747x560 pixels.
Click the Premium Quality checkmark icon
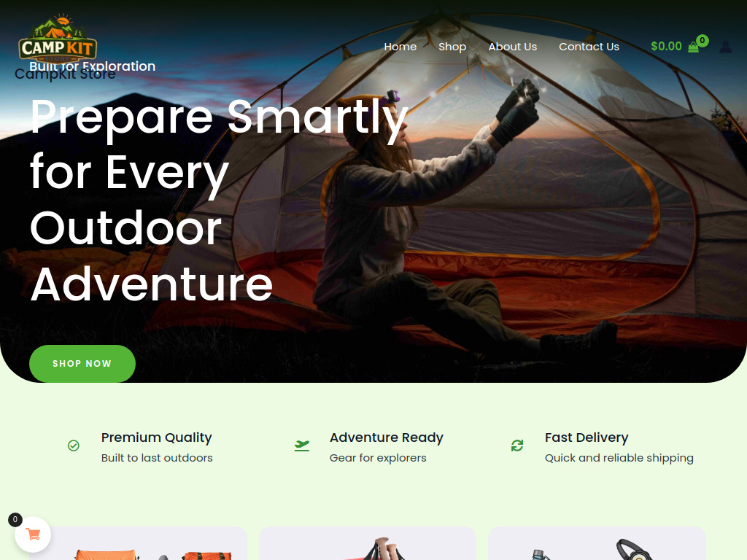click(74, 446)
